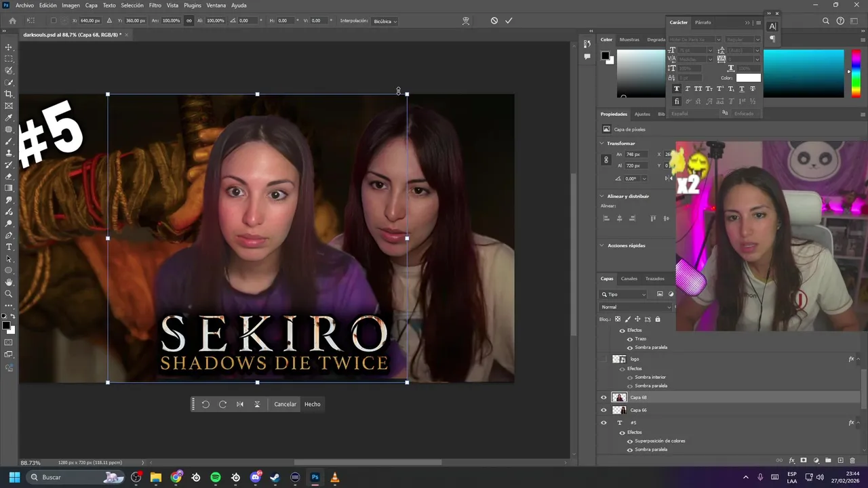Select the Horizontal Type tool
This screenshot has height=488, width=868.
coord(9,247)
